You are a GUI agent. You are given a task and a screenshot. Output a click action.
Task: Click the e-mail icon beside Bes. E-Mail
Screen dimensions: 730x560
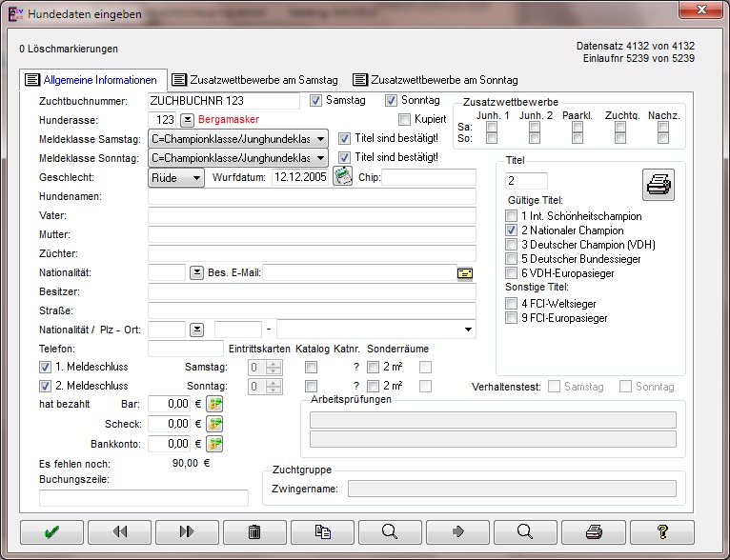pos(465,273)
